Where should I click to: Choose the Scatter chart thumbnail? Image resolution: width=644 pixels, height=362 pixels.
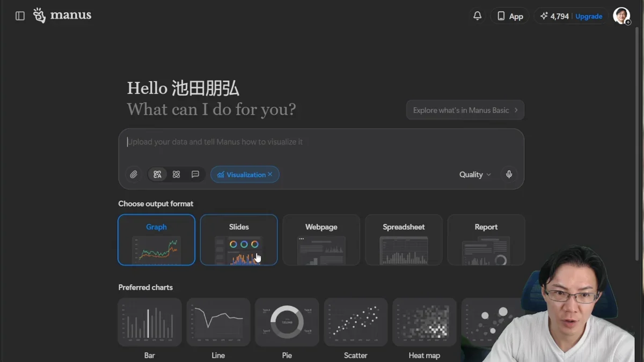click(356, 322)
